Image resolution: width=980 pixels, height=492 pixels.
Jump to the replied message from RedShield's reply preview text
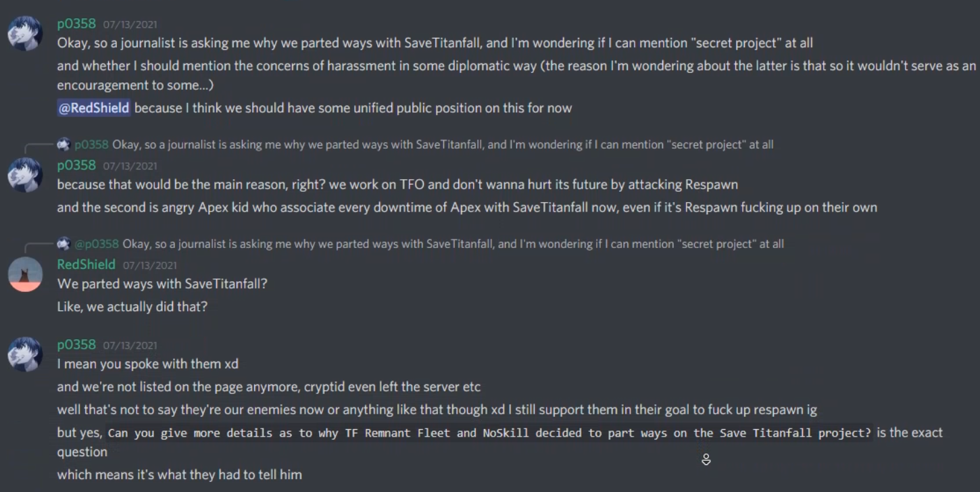[453, 244]
